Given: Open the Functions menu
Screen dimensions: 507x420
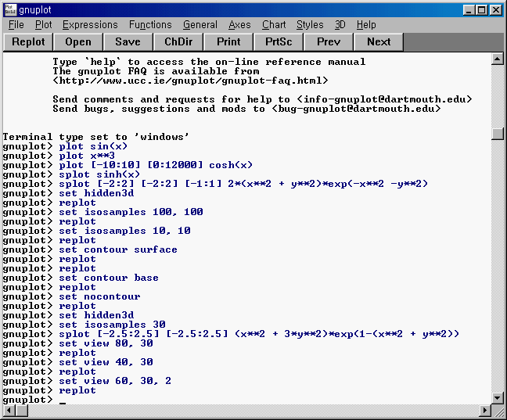Looking at the screenshot, I should coord(150,25).
